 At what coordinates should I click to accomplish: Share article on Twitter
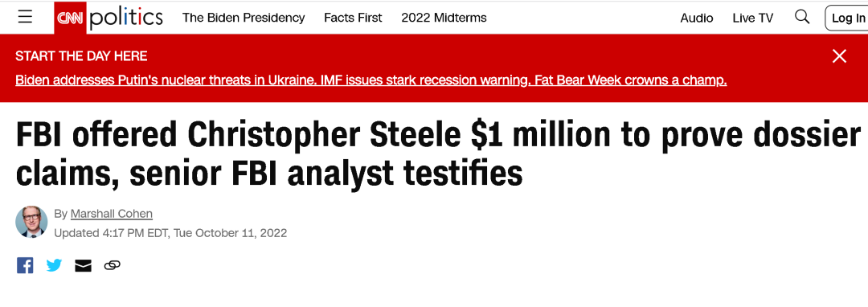pyautogui.click(x=55, y=265)
